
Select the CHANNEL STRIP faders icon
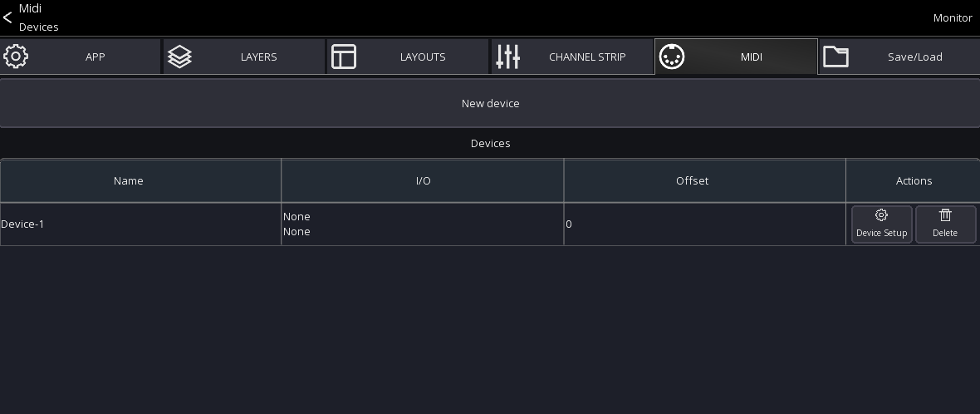[x=507, y=57]
